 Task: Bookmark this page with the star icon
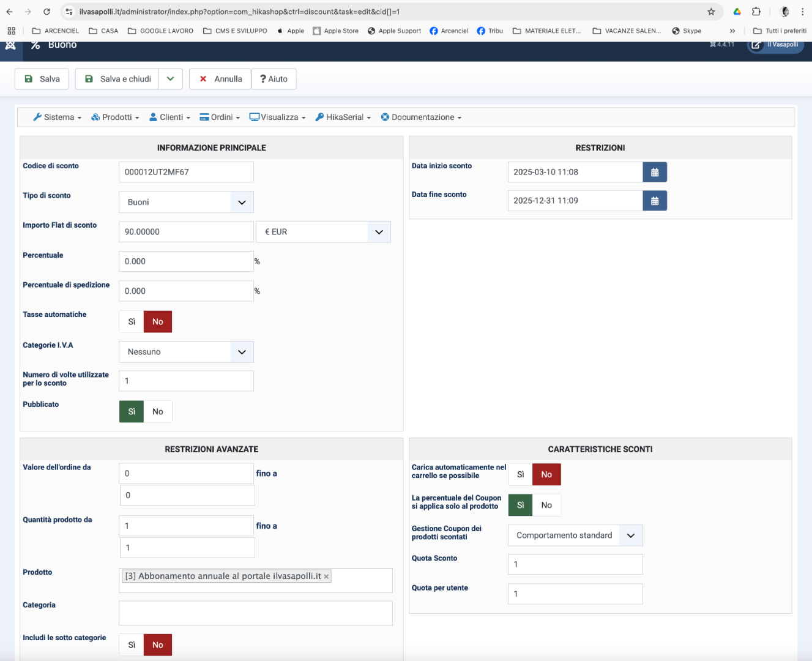pyautogui.click(x=710, y=12)
